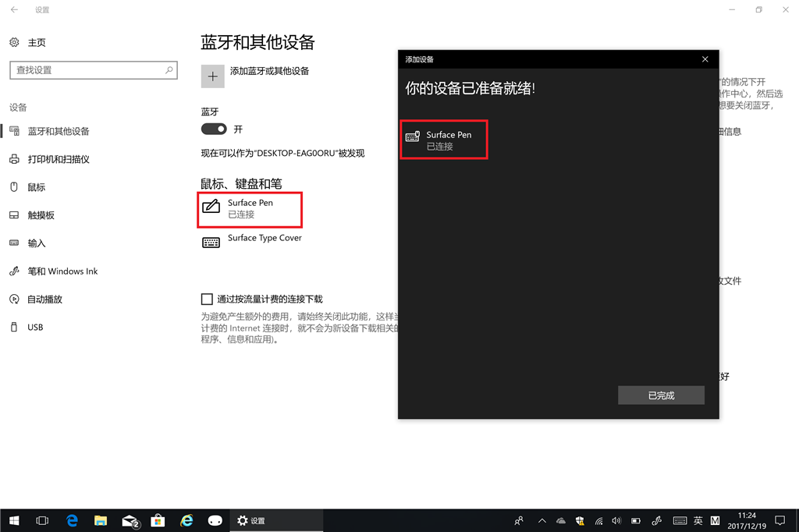The height and width of the screenshot is (532, 799).
Task: Click the Wi-Fi icon in the system tray
Action: point(598,520)
